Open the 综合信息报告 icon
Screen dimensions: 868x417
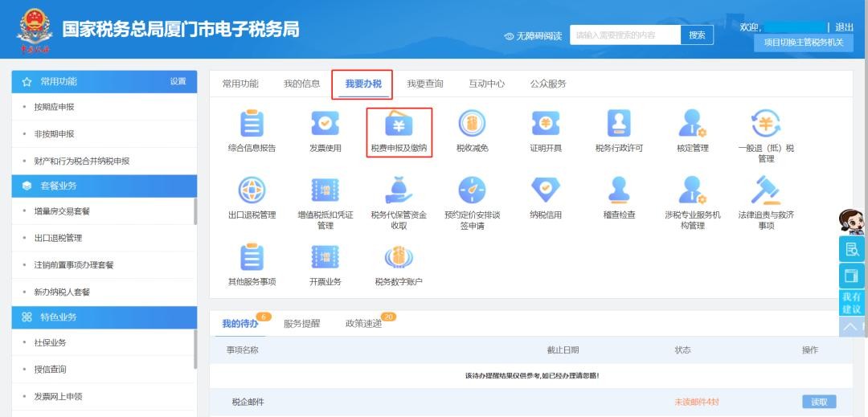click(x=252, y=125)
